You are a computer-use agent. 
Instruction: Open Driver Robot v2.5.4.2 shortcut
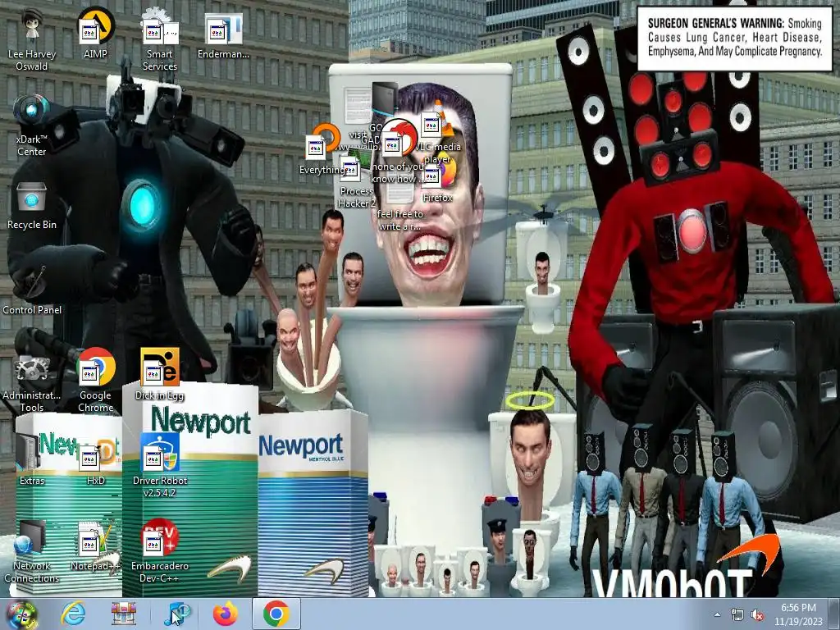(x=160, y=466)
